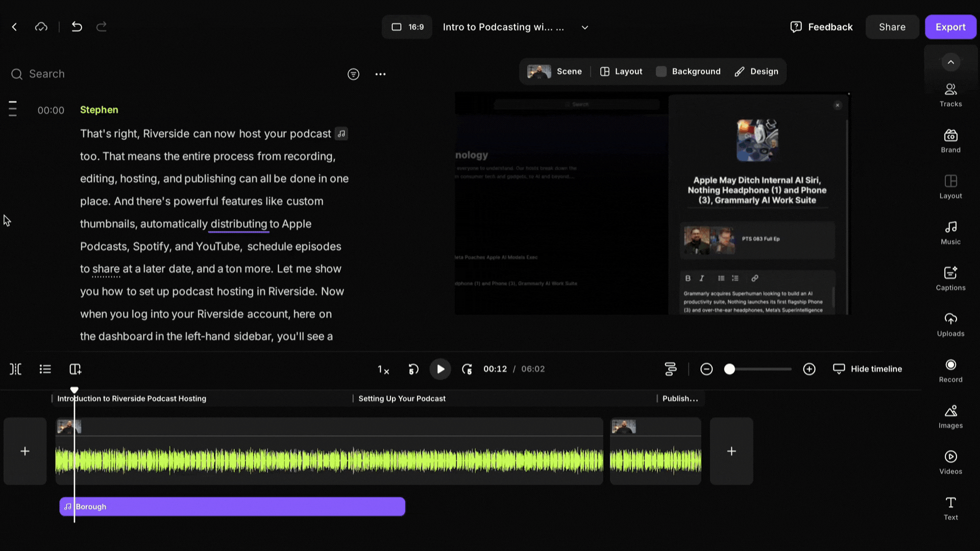Rewind five seconds
Screen dimensions: 980x551
pos(413,369)
